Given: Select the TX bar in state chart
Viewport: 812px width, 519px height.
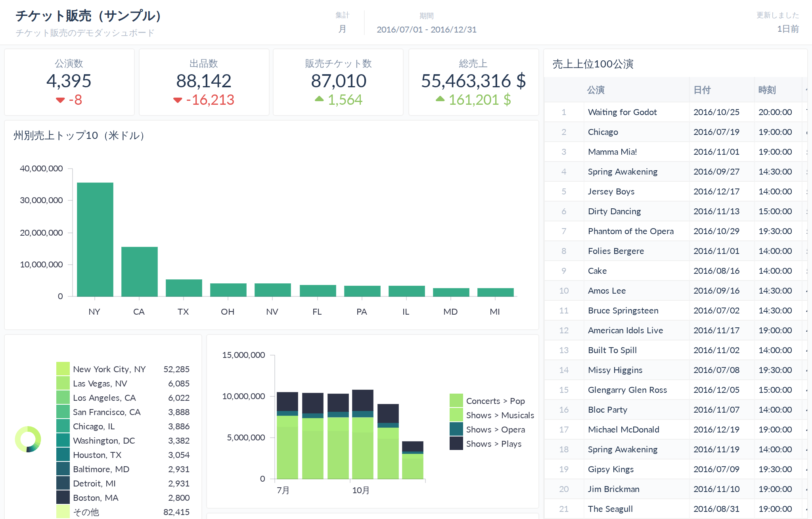Looking at the screenshot, I should (x=184, y=288).
